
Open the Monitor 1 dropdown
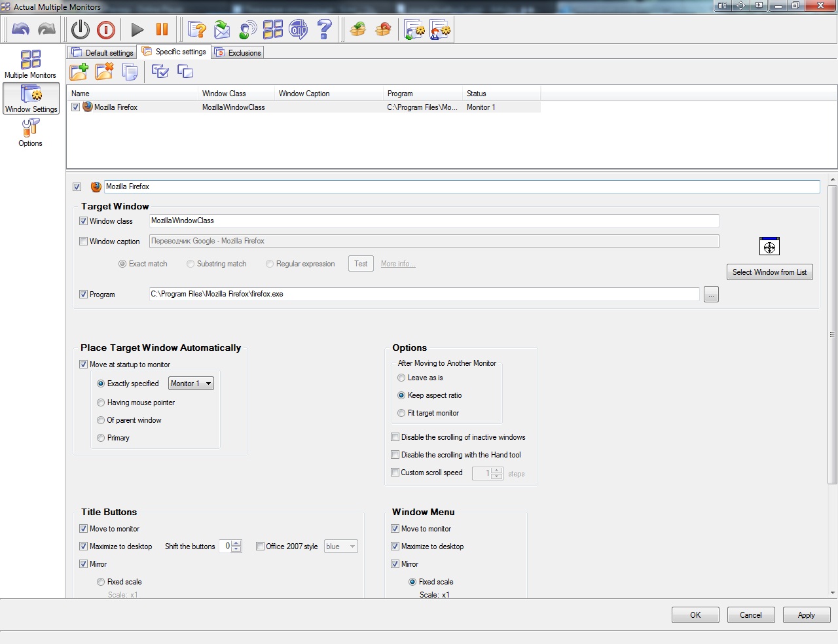[x=191, y=384]
